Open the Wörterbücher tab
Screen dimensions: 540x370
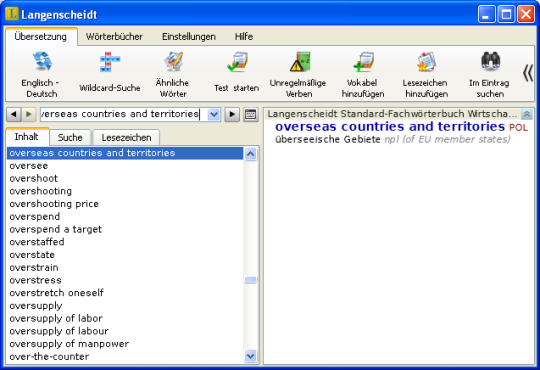pos(114,37)
